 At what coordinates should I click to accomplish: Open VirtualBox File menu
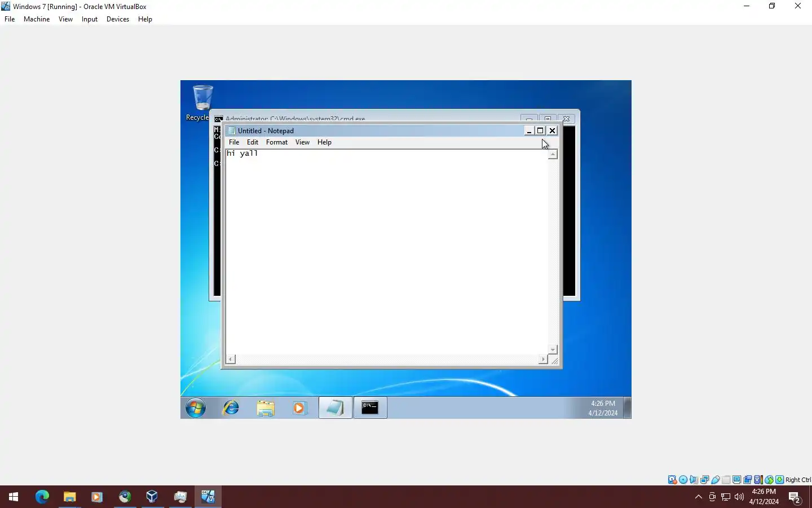10,19
